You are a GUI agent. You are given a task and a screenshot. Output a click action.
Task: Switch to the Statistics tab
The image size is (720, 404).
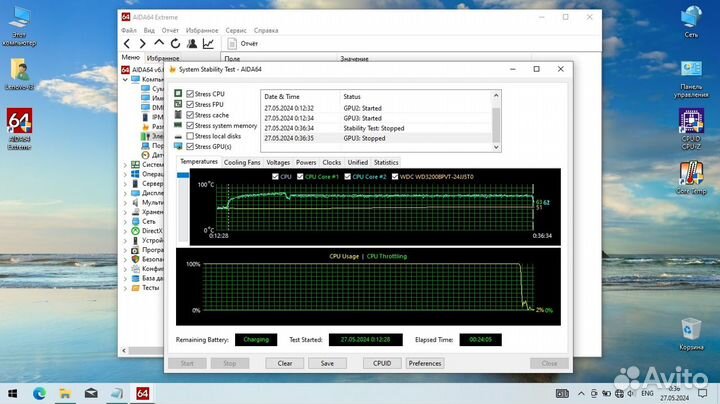386,163
